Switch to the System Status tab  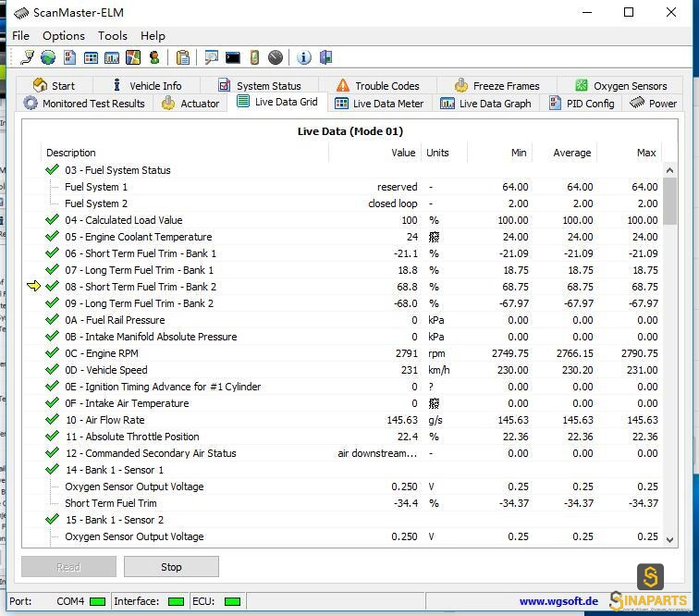coord(260,85)
